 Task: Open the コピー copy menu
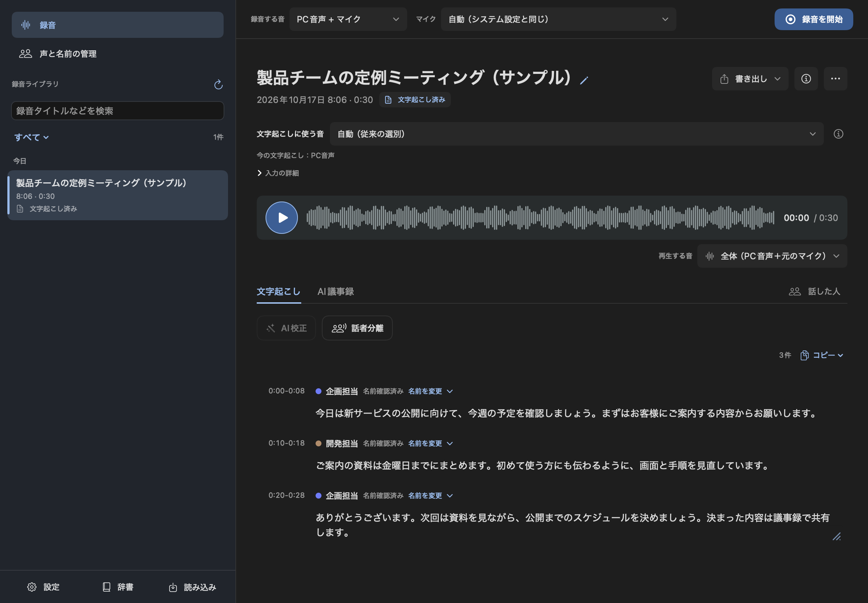pyautogui.click(x=822, y=355)
